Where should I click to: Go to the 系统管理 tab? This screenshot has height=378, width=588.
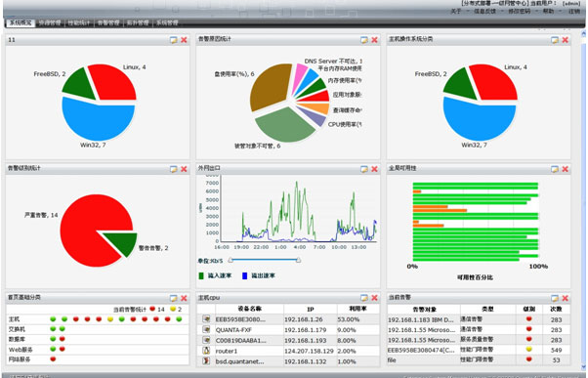click(167, 22)
